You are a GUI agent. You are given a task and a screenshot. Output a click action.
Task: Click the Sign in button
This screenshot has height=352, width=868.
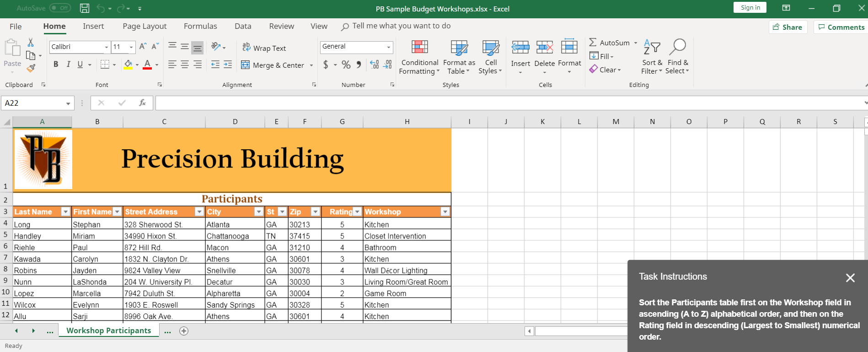tap(750, 8)
